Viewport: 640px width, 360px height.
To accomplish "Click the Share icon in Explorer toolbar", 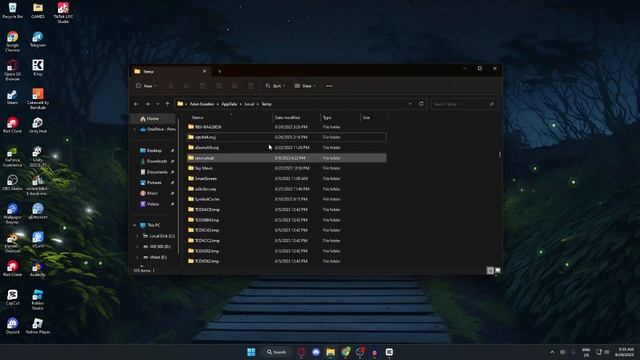I will point(235,86).
